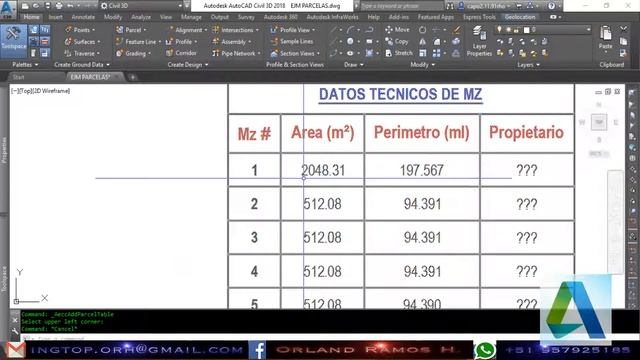The height and width of the screenshot is (360, 640).
Task: Open the Points dropdown
Action: coord(80,30)
